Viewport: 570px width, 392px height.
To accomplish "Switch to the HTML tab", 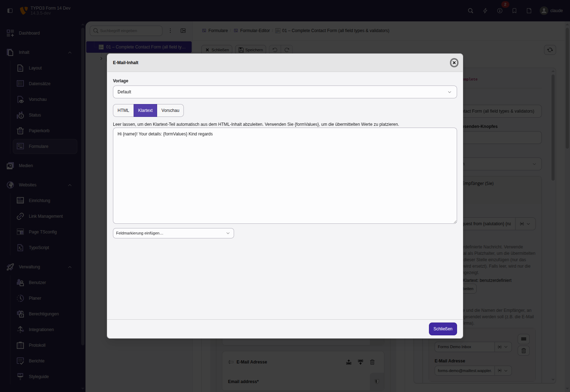I will click(123, 110).
